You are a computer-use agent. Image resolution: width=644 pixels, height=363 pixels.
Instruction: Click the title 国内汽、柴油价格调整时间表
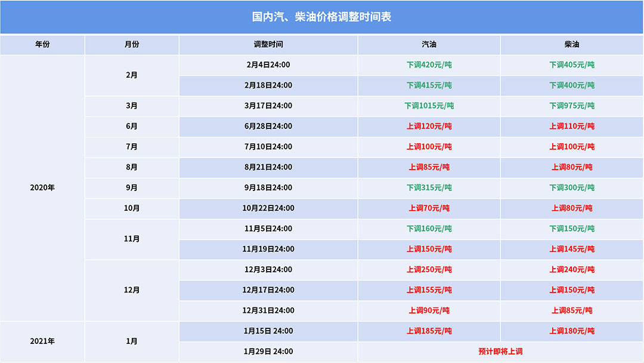pyautogui.click(x=321, y=17)
